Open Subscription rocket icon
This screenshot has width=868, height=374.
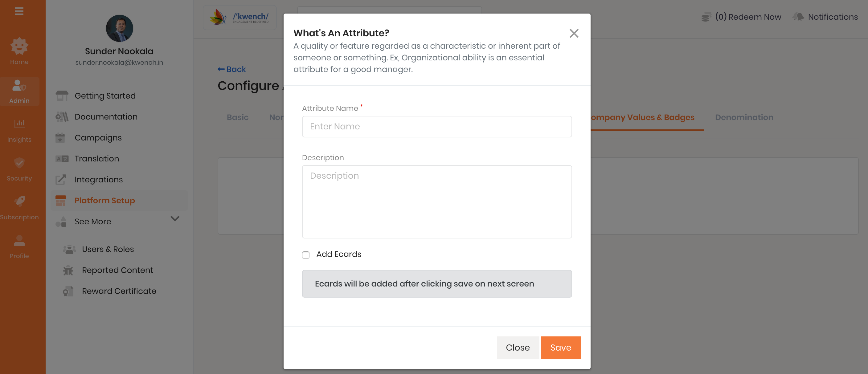[19, 202]
